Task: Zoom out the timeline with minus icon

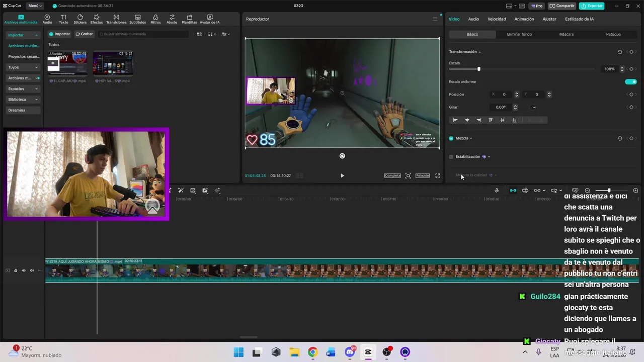Action: 587,191
